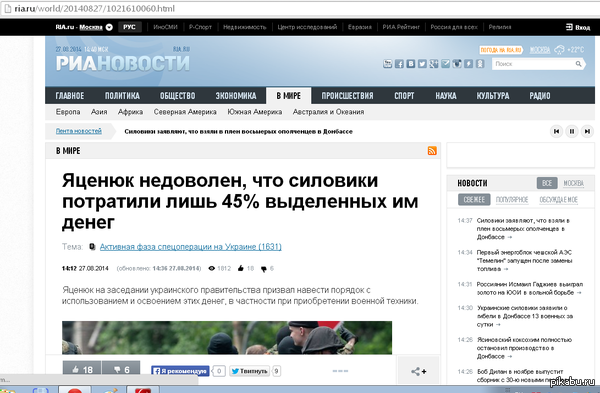This screenshot has height=393, width=600.
Task: Click the share plus icon below article
Action: pos(419,371)
